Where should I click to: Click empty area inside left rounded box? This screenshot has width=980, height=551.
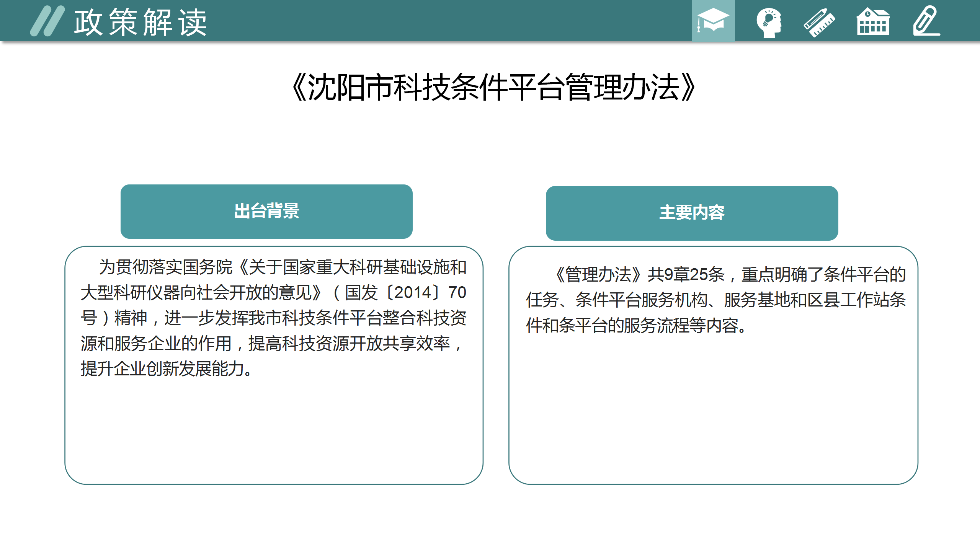273,432
